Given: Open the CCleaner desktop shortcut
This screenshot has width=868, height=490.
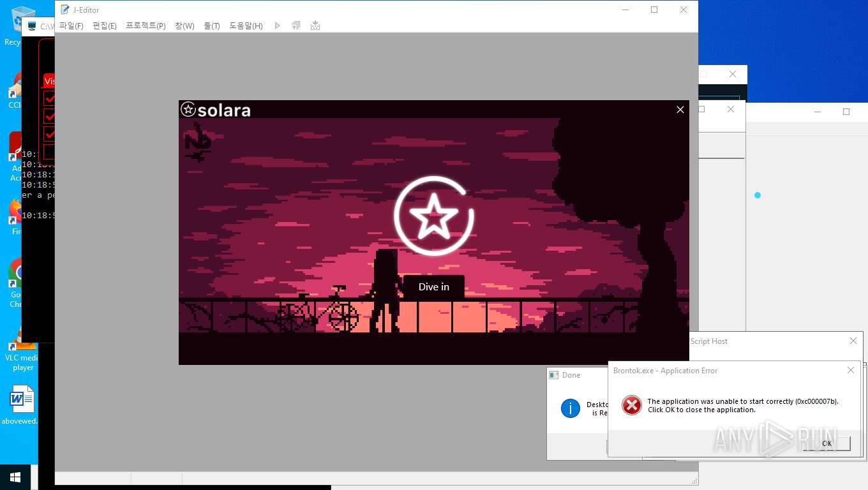Looking at the screenshot, I should 14,89.
